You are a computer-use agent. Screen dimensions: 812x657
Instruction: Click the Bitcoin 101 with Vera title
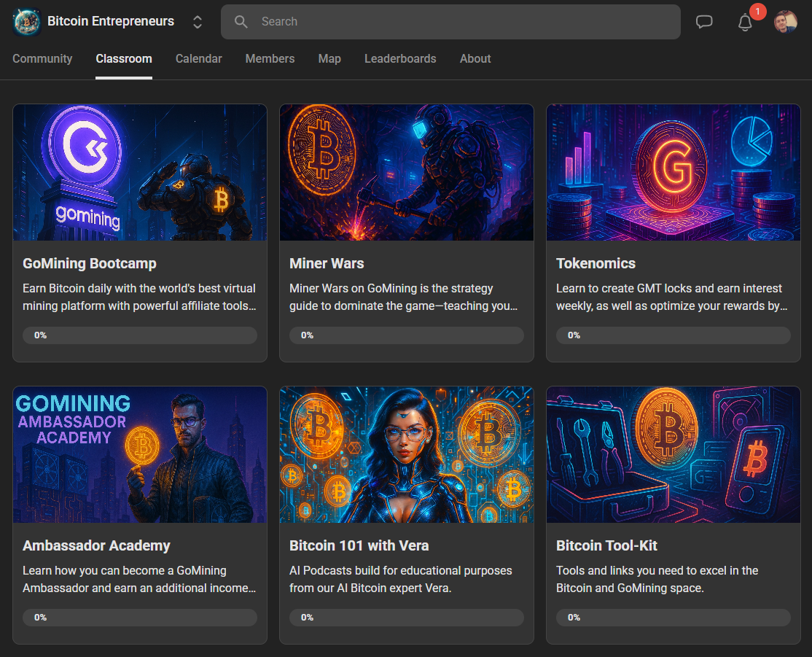click(x=359, y=545)
